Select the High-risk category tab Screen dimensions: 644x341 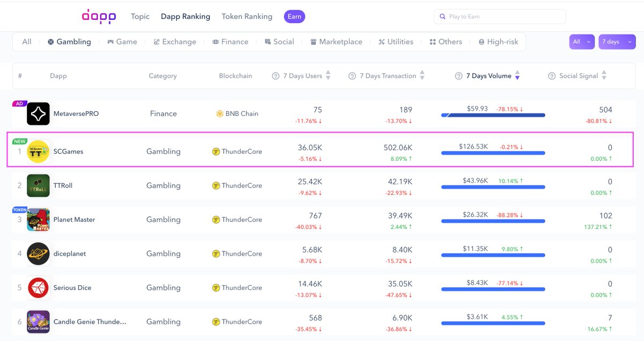pos(498,42)
